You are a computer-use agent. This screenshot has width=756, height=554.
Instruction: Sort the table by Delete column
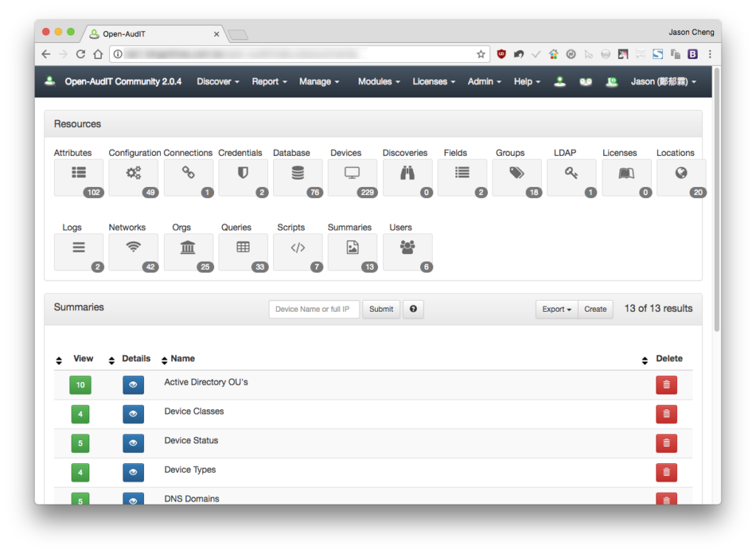(645, 360)
